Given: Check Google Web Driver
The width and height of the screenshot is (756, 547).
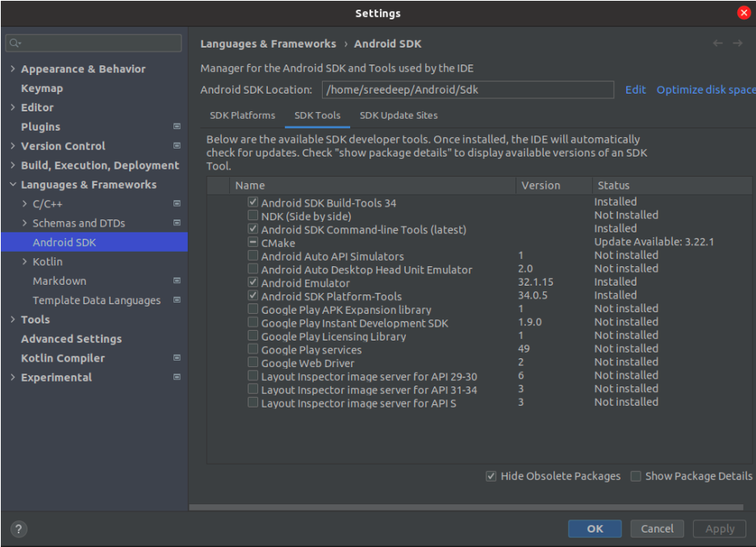Looking at the screenshot, I should 253,362.
